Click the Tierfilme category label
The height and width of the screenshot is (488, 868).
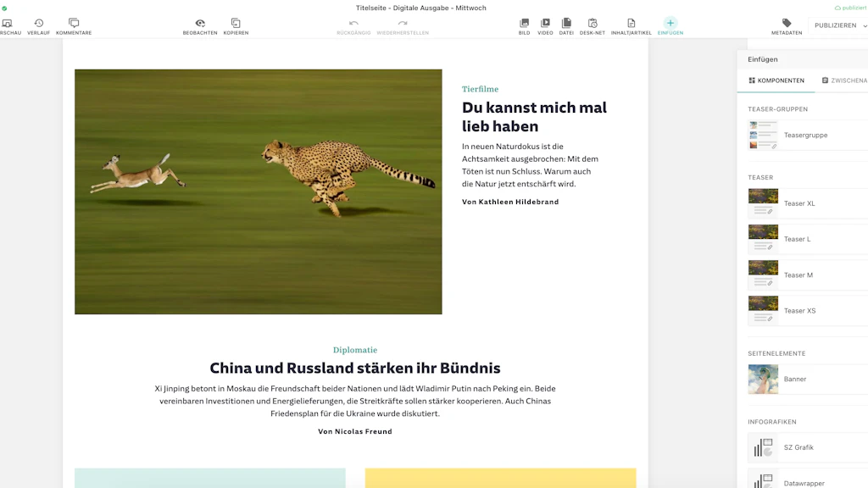pos(480,89)
